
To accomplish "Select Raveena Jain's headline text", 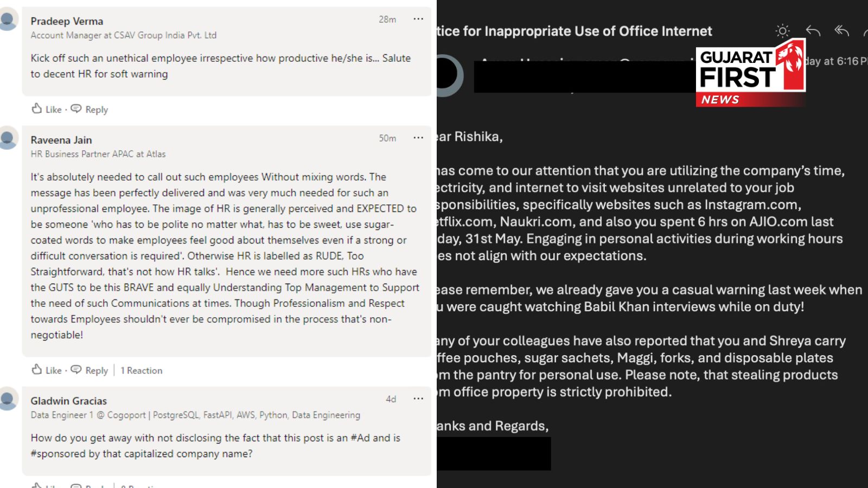I will [98, 154].
